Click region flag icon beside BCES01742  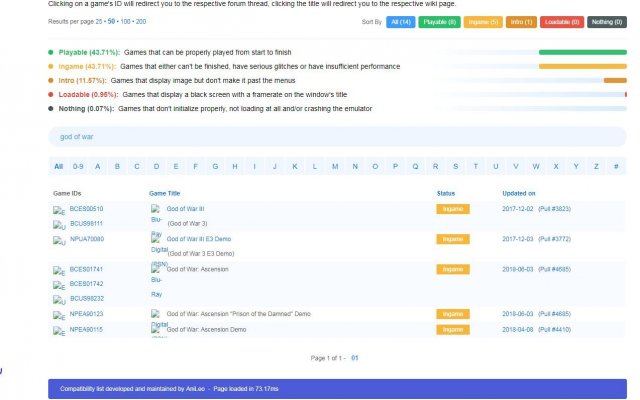[x=59, y=286]
